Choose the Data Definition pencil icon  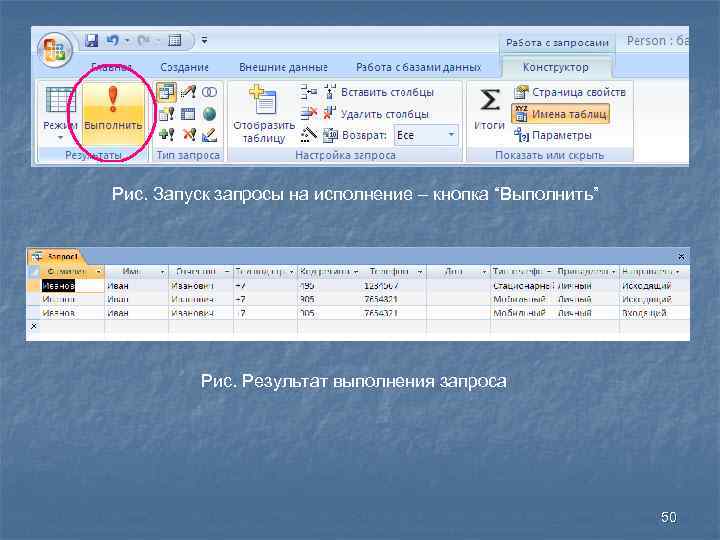(x=209, y=135)
